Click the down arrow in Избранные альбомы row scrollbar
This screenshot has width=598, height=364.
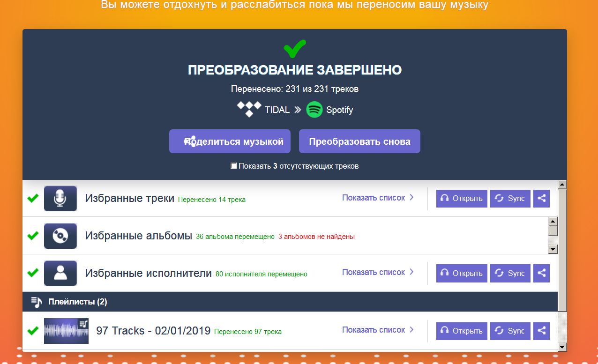pos(553,249)
